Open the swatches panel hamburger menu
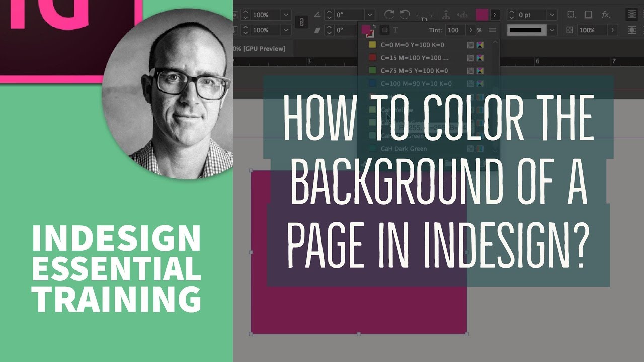Screen dimensions: 644x362 (492, 30)
